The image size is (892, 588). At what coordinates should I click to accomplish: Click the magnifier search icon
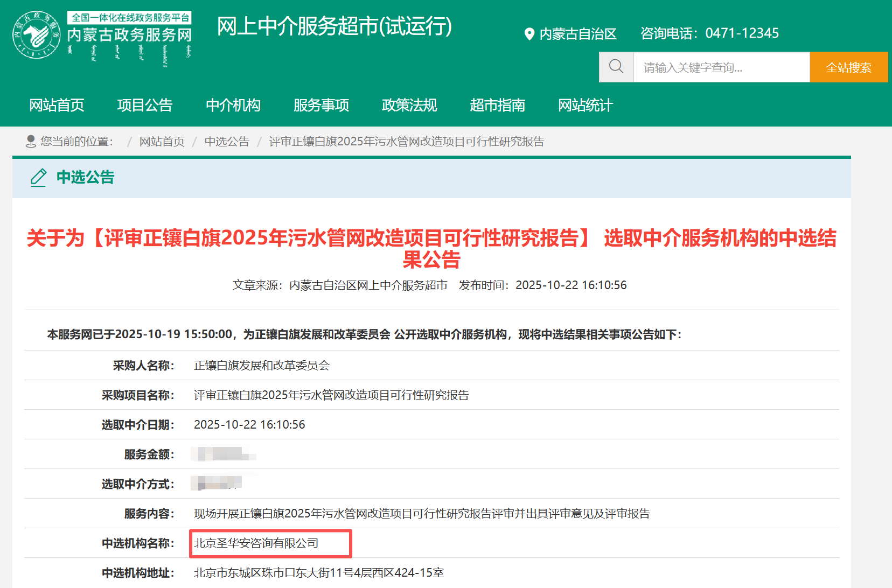[x=616, y=66]
